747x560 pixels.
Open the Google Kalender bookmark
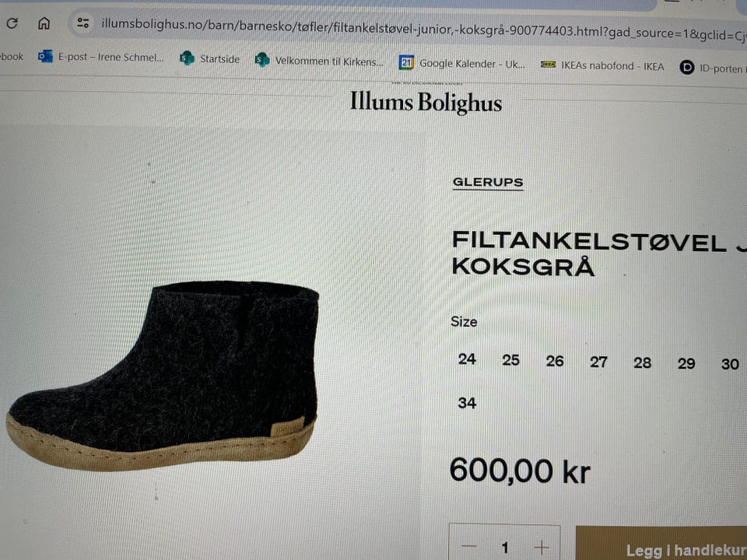tap(462, 63)
